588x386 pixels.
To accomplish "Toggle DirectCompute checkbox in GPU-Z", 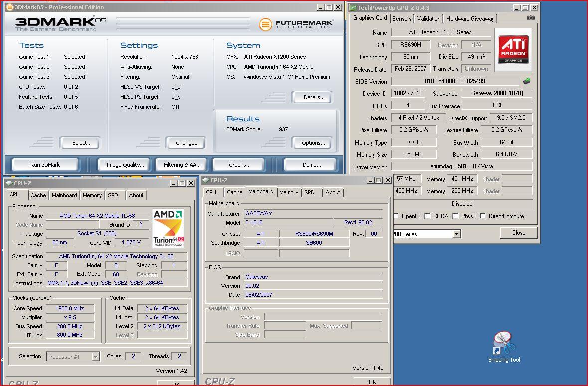I will tap(483, 216).
